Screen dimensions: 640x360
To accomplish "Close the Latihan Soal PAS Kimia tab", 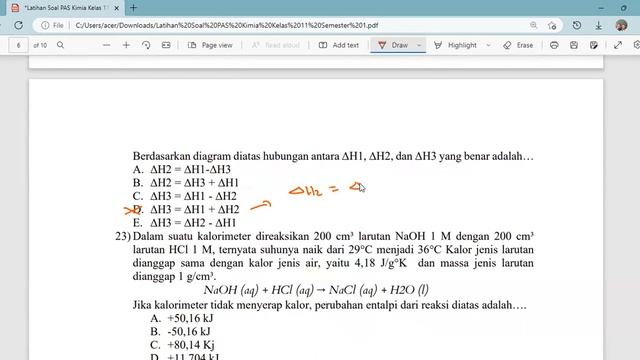I will 116,8.
